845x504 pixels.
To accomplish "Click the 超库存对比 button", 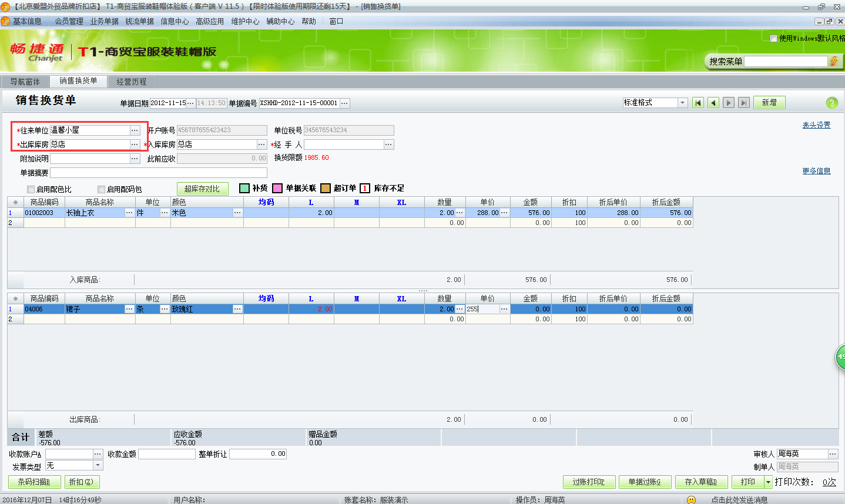I will pyautogui.click(x=202, y=189).
